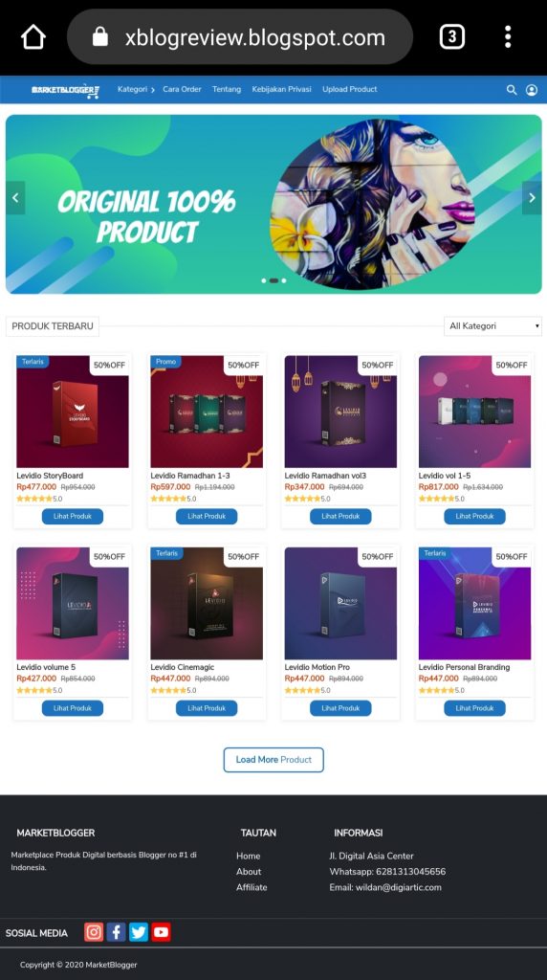Image resolution: width=547 pixels, height=980 pixels.
Task: Open the Twitter social icon
Action: coord(139,932)
